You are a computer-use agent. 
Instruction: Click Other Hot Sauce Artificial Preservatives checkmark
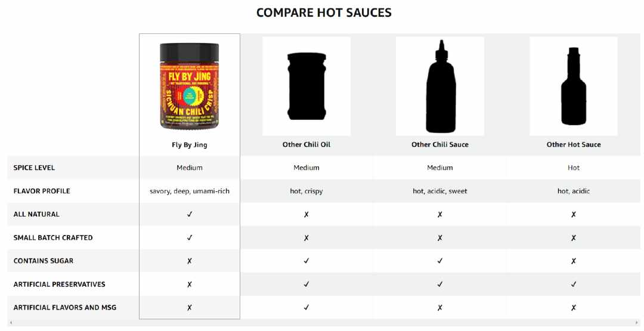tap(574, 284)
